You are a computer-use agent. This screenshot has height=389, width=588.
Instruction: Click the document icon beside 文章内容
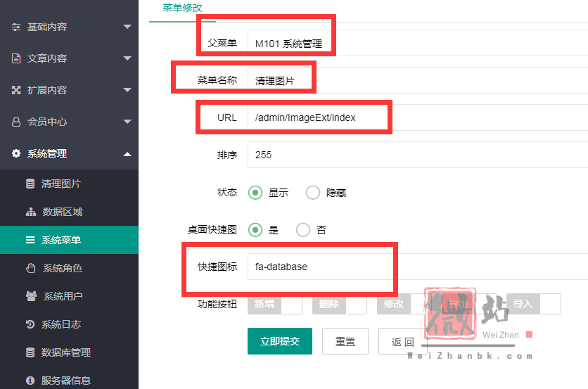(16, 58)
